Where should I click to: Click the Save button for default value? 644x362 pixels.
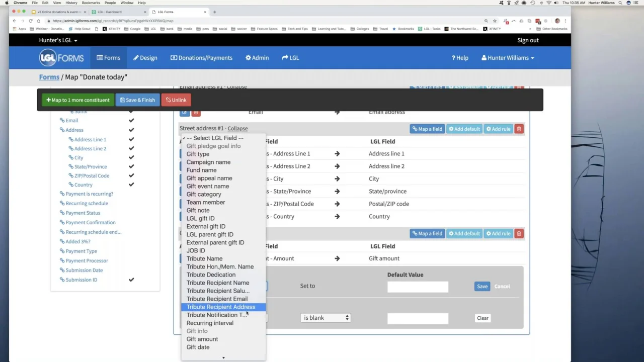click(x=482, y=286)
